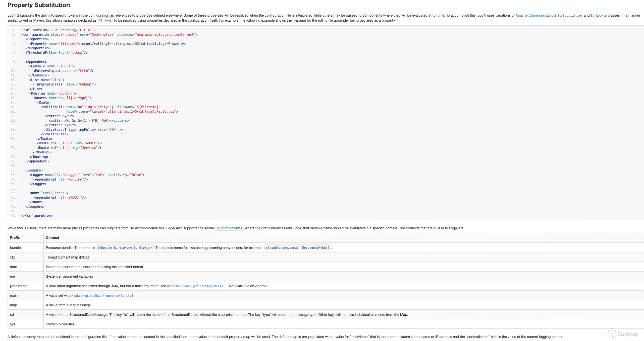Click the Context column header
This screenshot has height=341, width=644.
pos(52,238)
